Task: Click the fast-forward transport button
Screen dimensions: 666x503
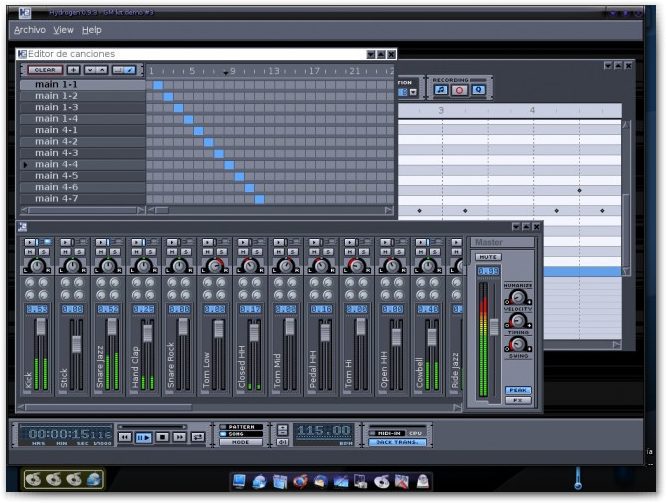Action: (x=179, y=437)
